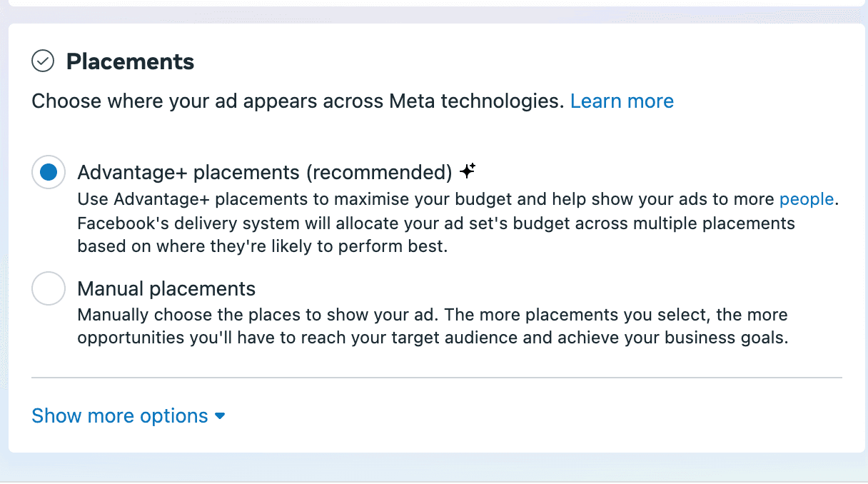Click the sparkle icon beside Advantage+ placements
The width and height of the screenshot is (868, 484).
click(x=468, y=171)
